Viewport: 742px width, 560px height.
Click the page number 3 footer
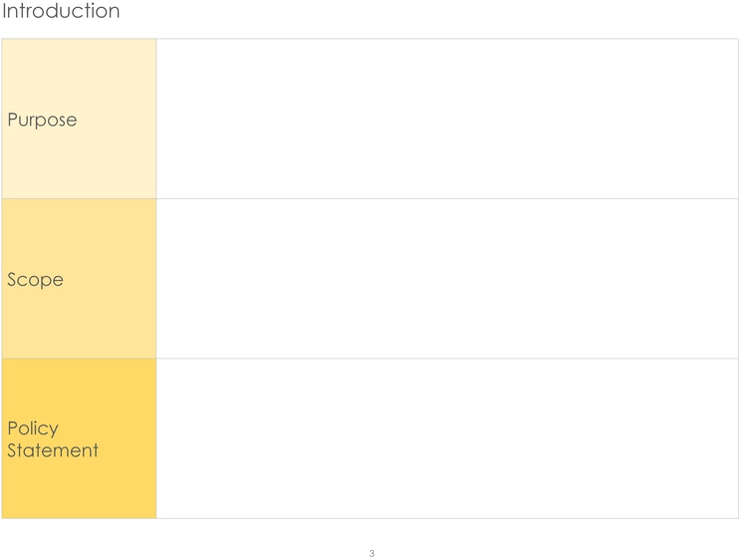tap(371, 553)
